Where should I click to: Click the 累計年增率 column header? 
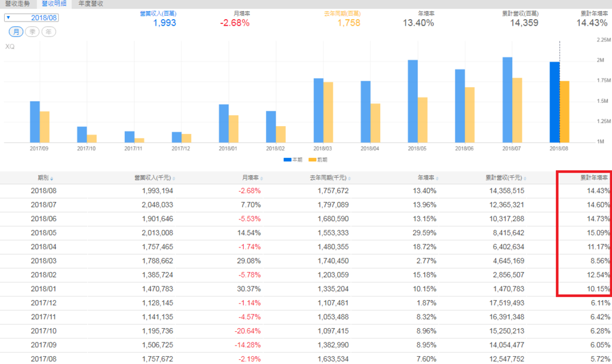[x=593, y=178]
